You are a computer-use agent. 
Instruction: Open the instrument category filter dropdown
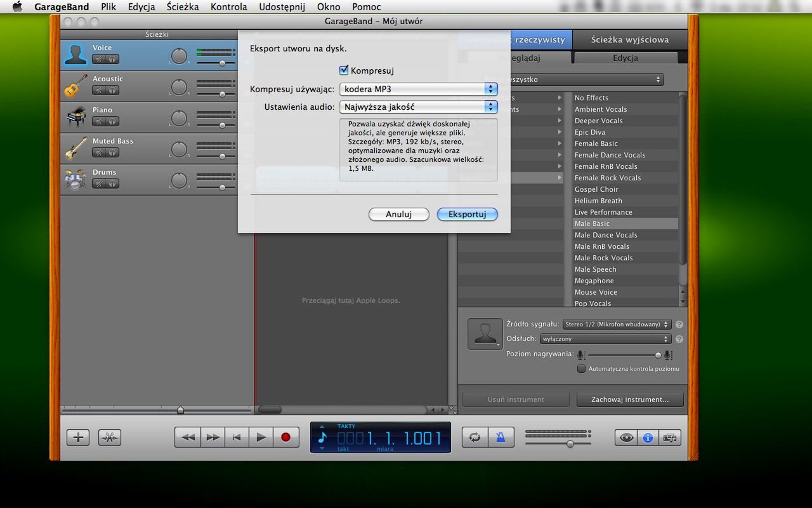[573, 79]
